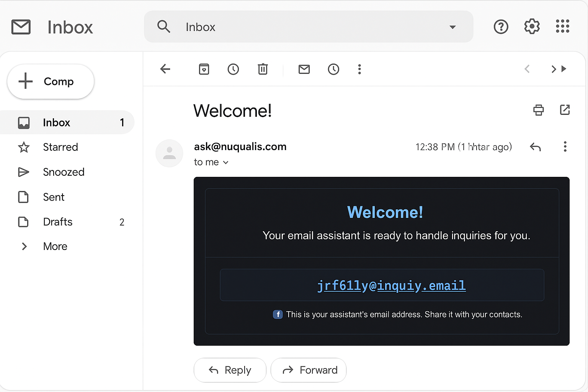Archive this email with the archive icon
This screenshot has width=588, height=392.
[204, 69]
